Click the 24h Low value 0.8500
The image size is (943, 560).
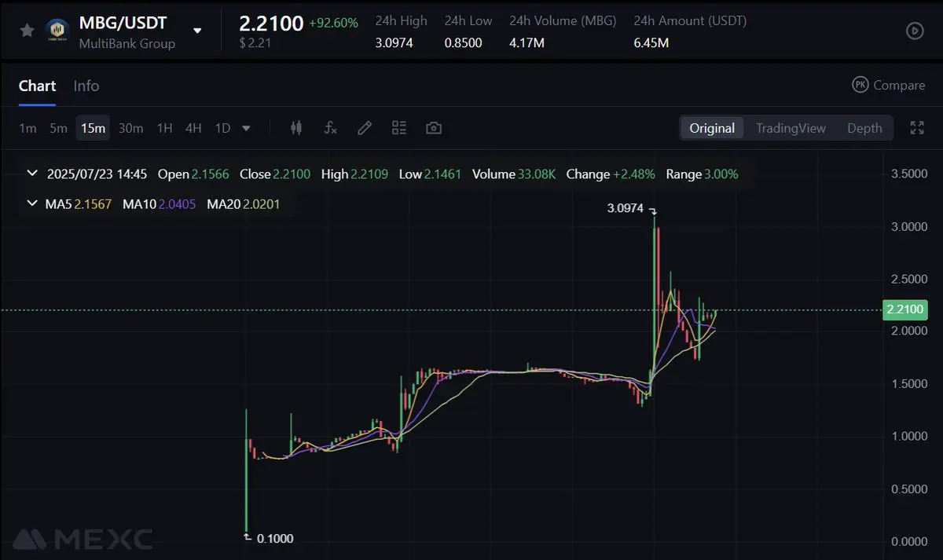[x=463, y=42]
